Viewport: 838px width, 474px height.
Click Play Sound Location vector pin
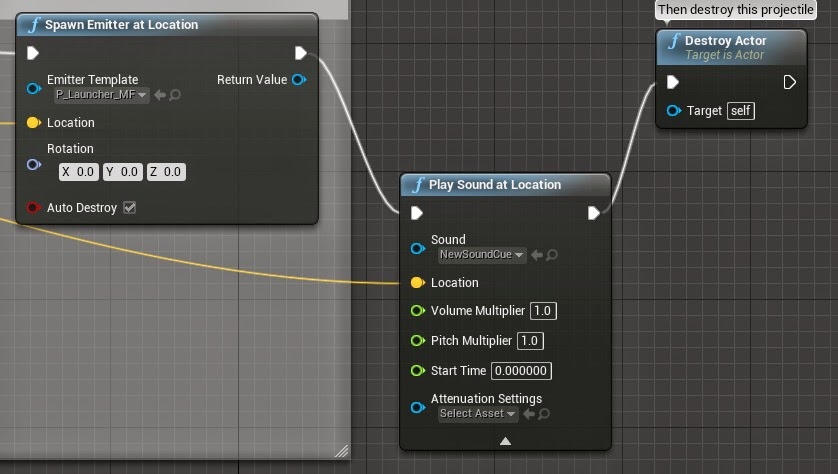417,282
